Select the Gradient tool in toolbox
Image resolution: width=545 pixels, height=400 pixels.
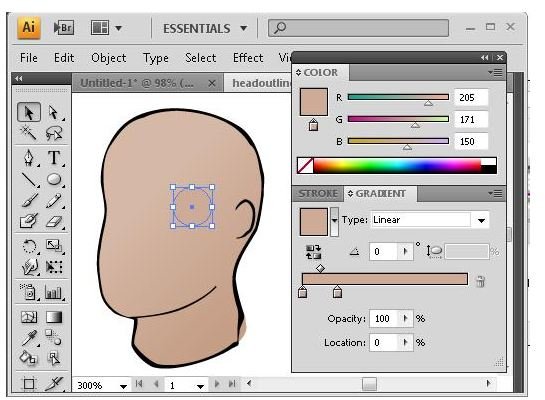pos(54,317)
